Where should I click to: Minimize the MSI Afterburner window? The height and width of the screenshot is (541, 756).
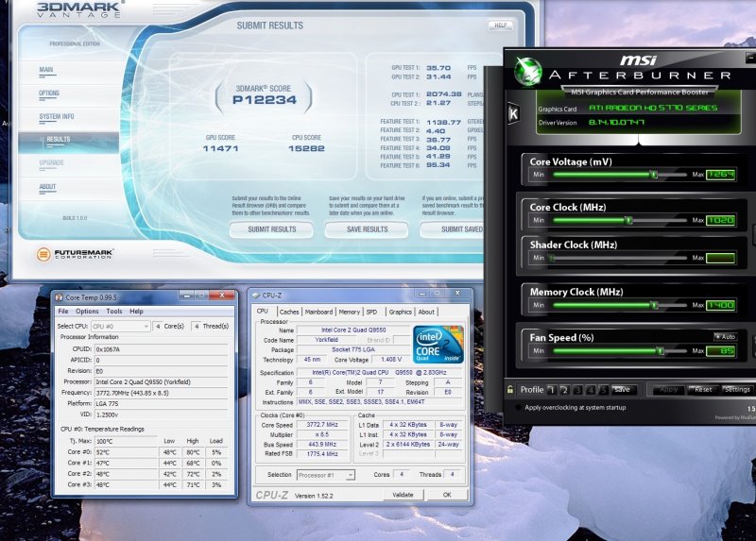(x=750, y=58)
